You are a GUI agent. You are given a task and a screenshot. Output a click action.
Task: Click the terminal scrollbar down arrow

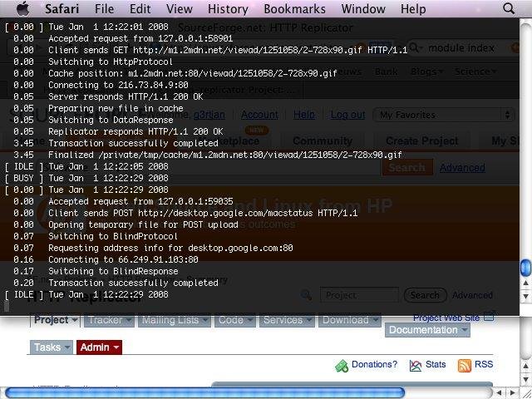525,296
